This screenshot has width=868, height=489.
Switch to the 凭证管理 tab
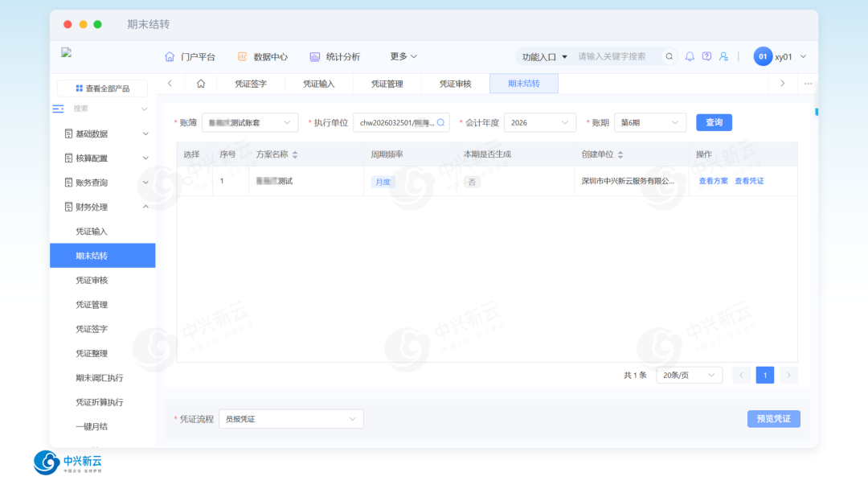387,84
